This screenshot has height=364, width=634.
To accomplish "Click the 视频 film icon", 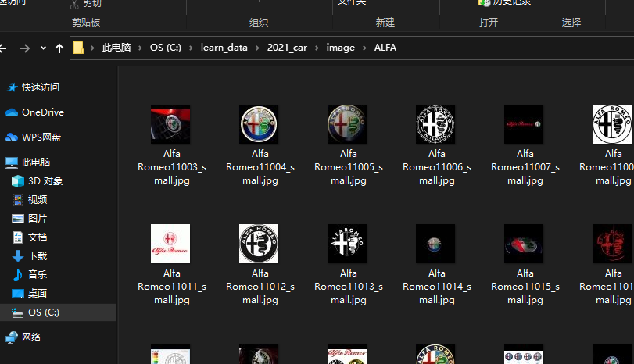I will (x=18, y=200).
